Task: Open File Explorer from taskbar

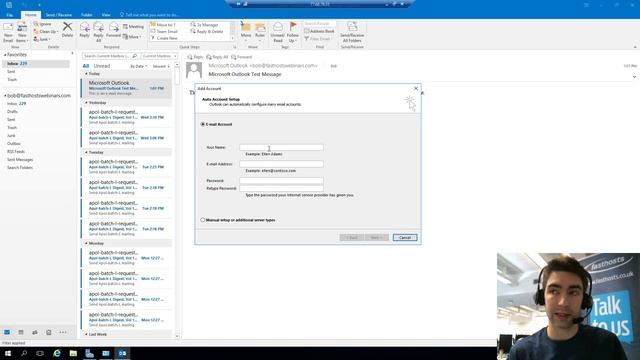Action: (x=73, y=353)
